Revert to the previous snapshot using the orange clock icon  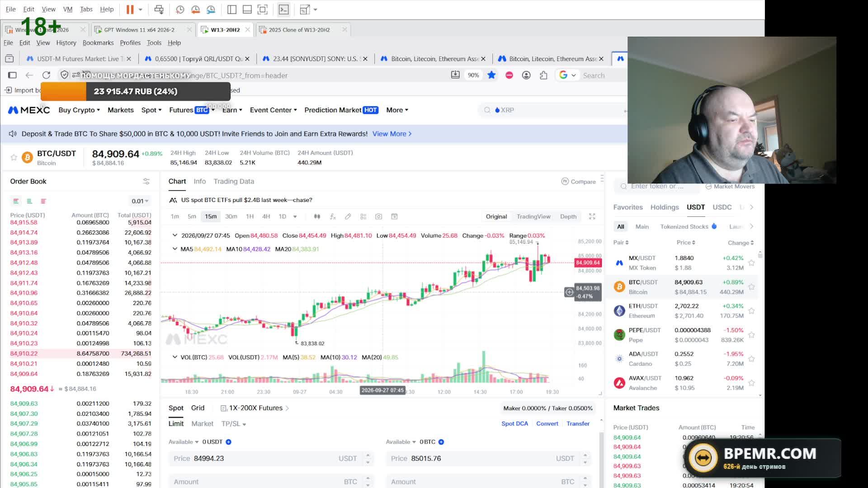point(195,9)
